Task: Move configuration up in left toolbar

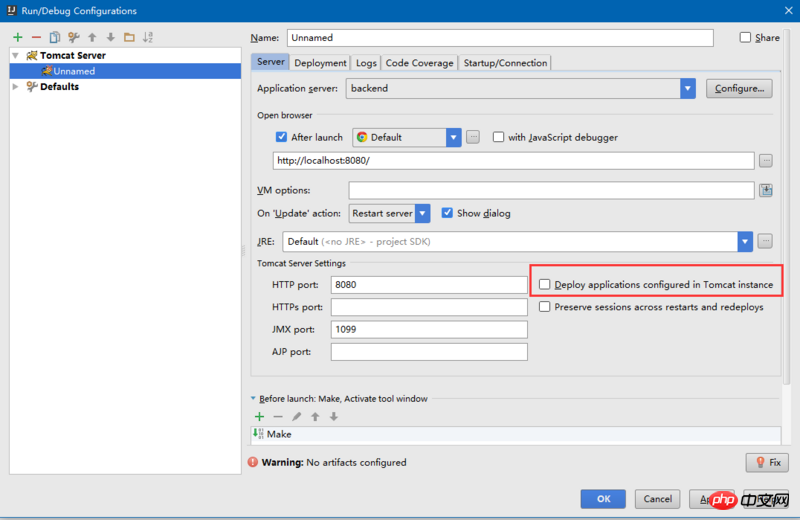Action: tap(92, 37)
